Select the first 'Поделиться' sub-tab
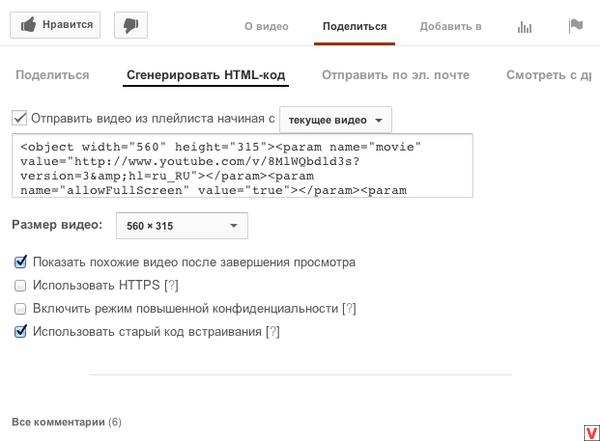 [x=52, y=75]
